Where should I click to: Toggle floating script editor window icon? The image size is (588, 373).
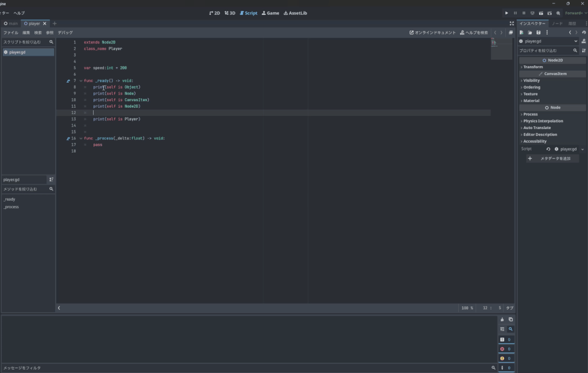pyautogui.click(x=510, y=33)
